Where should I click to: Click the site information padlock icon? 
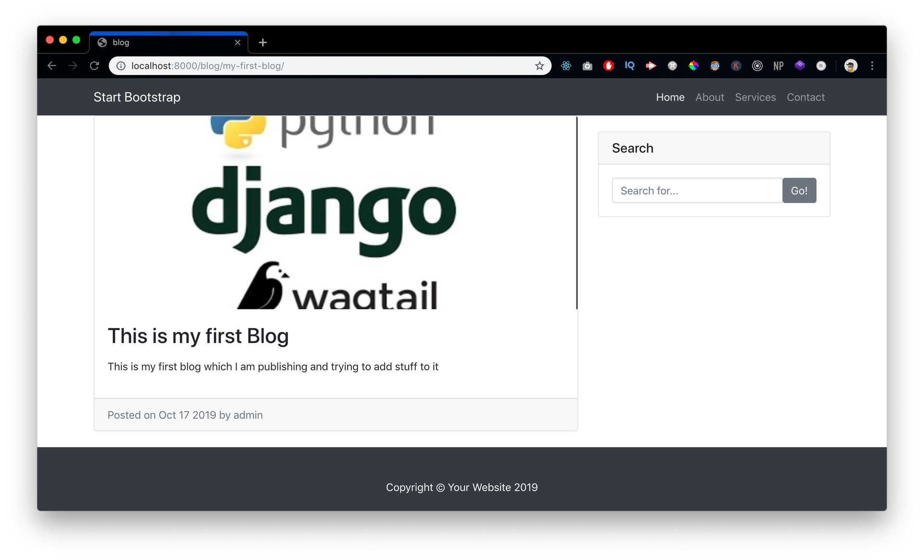coord(121,65)
